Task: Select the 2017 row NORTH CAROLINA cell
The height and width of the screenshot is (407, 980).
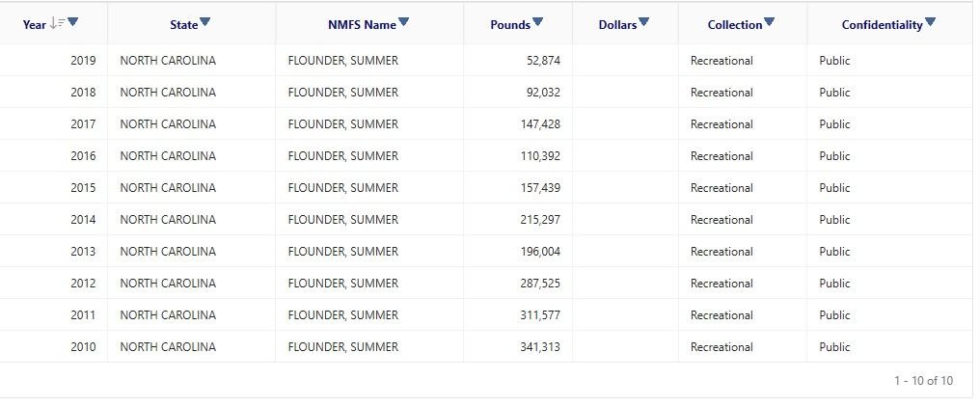Action: coord(191,124)
